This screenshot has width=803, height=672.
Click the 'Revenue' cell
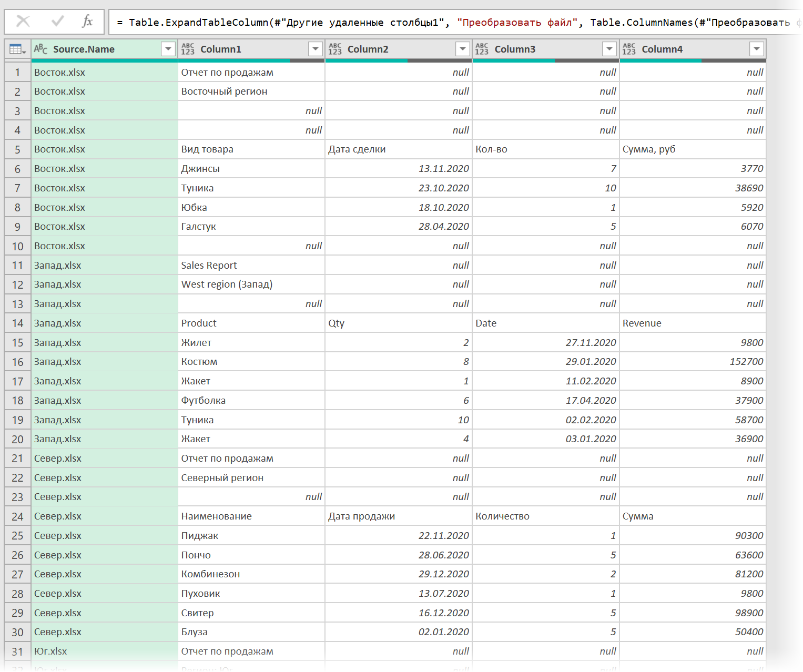coord(693,323)
